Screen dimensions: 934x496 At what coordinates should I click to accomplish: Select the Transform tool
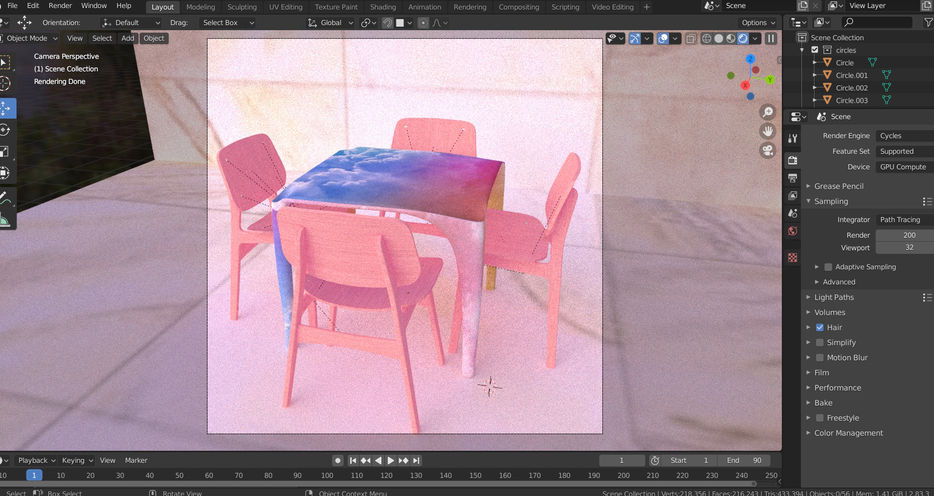(x=5, y=173)
